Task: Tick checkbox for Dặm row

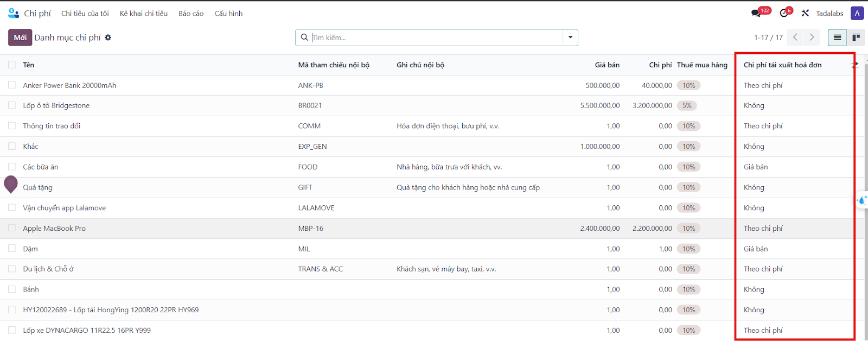Action: pos(12,249)
